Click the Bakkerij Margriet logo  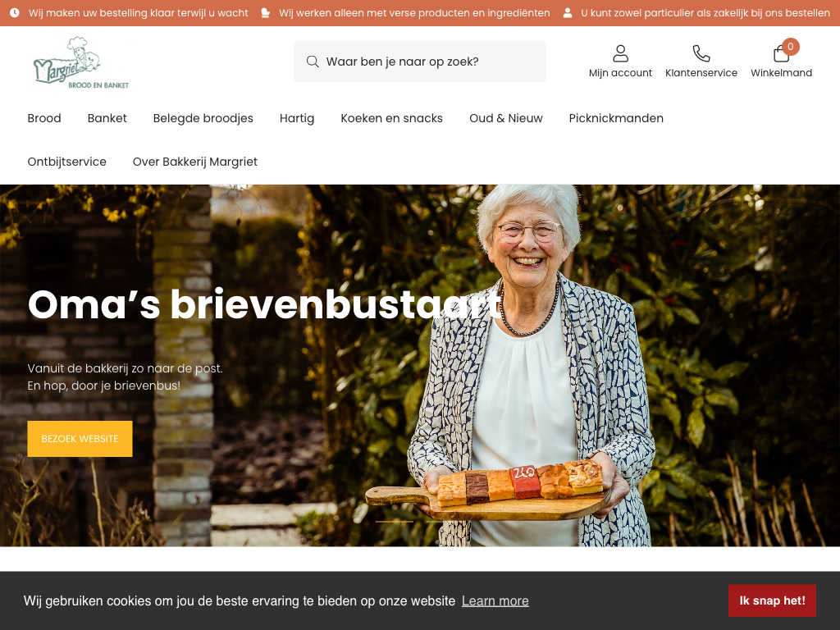[81, 62]
